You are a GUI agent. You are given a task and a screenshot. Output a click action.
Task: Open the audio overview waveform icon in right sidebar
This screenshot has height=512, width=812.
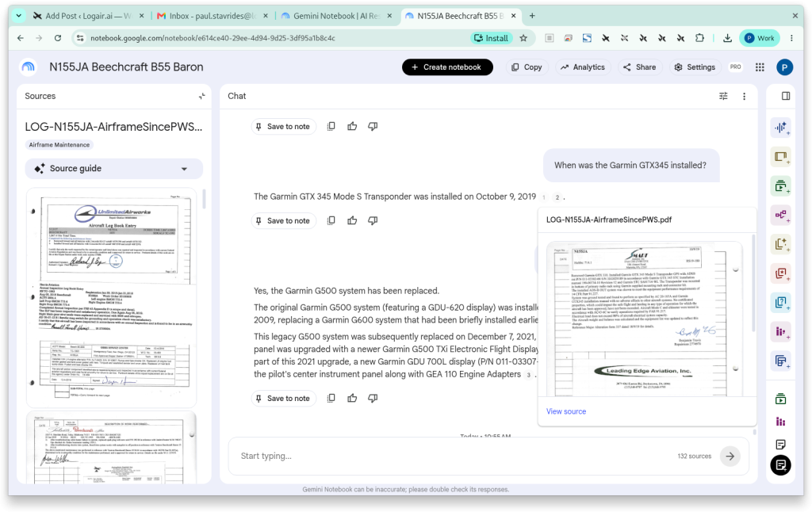(781, 128)
